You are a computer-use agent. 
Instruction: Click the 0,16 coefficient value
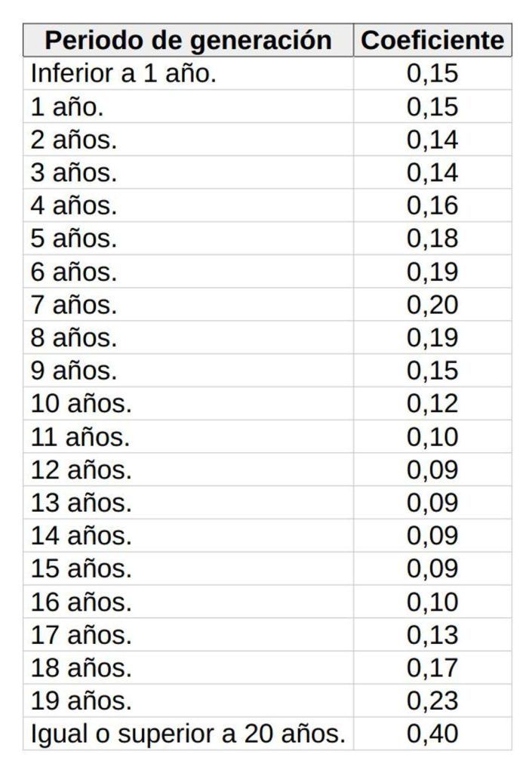[432, 205]
